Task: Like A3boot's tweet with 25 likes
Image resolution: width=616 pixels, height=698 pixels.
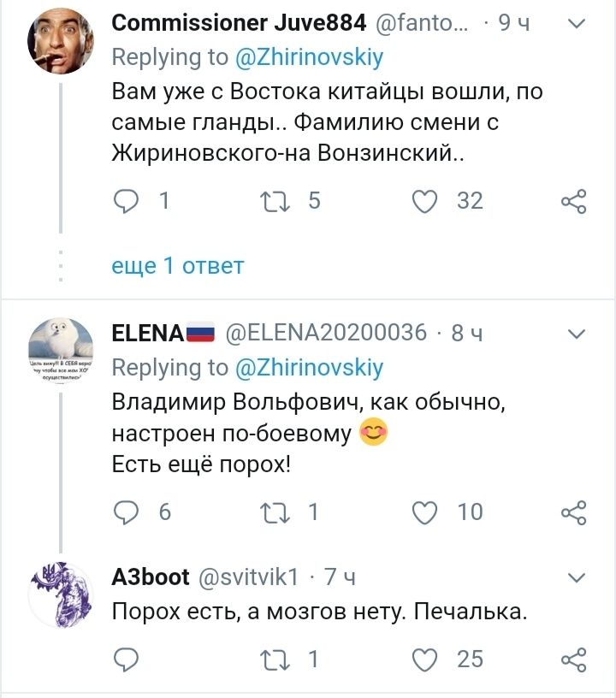Action: (x=425, y=659)
